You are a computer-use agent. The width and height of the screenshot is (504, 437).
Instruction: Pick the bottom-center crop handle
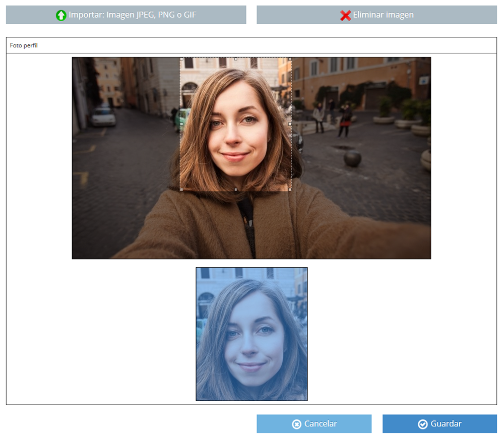(236, 190)
